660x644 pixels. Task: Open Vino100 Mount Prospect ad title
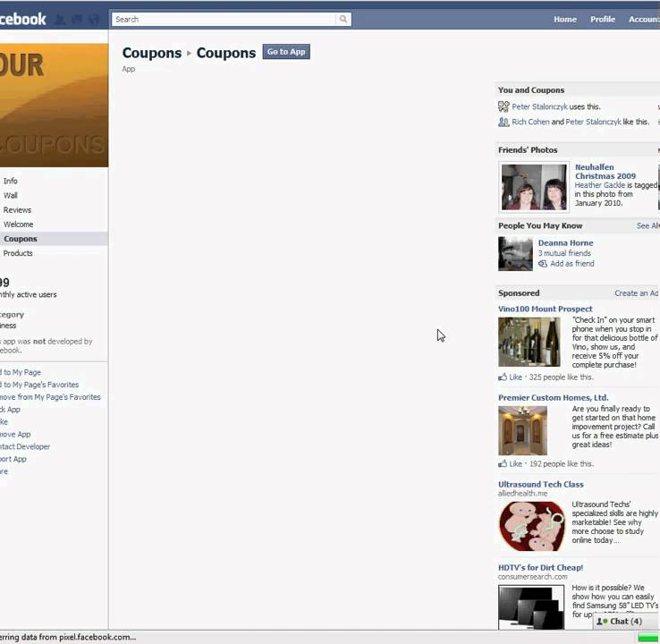click(546, 309)
